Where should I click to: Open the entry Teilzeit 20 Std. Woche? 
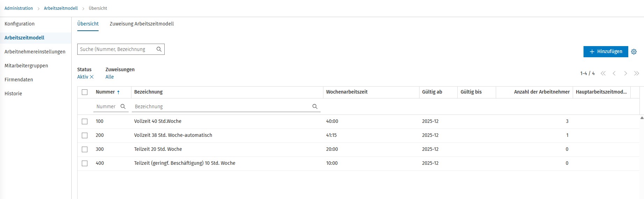click(158, 149)
